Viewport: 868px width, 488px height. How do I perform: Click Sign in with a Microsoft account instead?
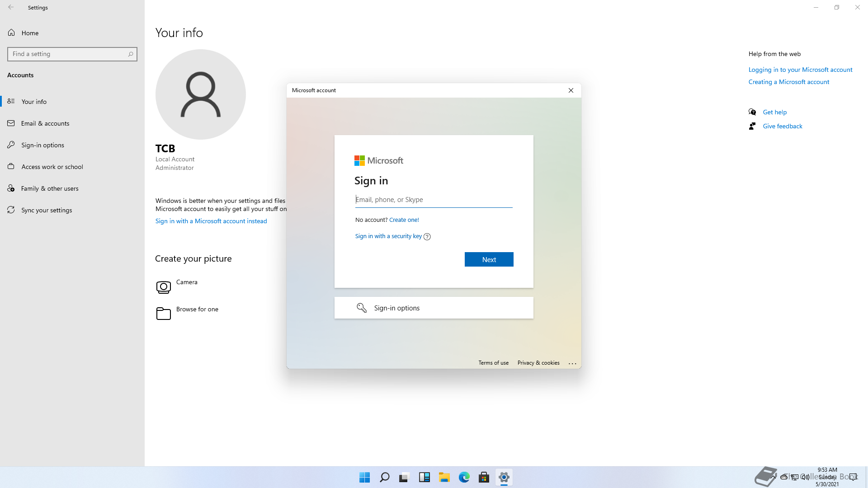211,221
